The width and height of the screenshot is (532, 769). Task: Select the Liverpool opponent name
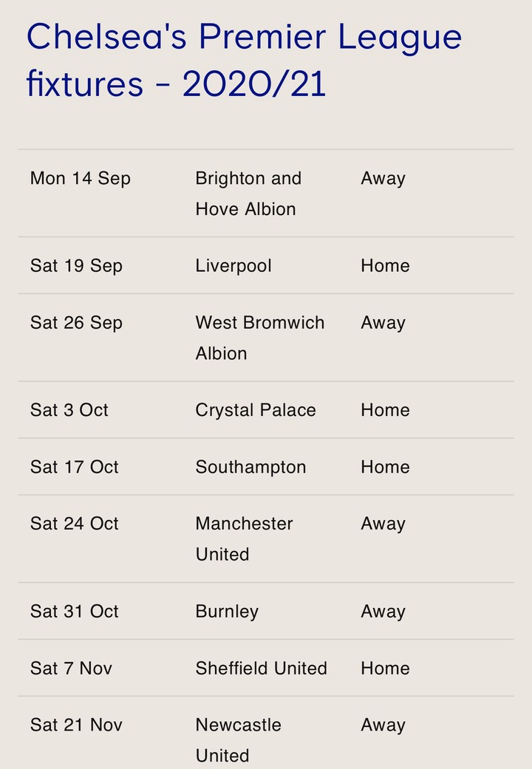click(233, 266)
